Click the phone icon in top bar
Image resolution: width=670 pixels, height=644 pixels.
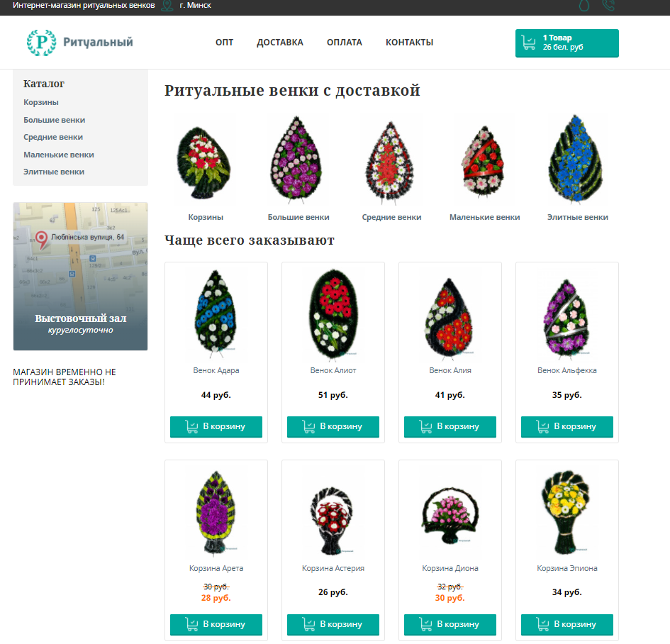[x=608, y=5]
